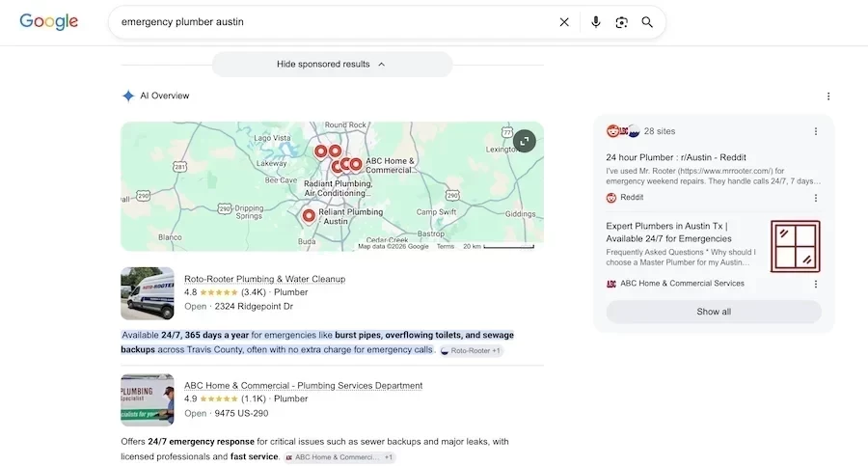Open ABC Home & Commercial plumbing thumbnail
The height and width of the screenshot is (466, 868).
click(148, 400)
